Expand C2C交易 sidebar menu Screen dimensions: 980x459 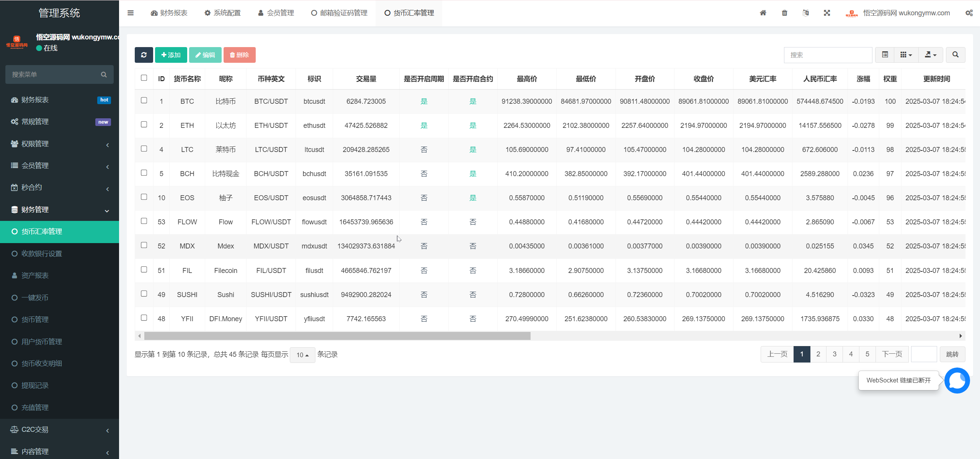[59, 430]
